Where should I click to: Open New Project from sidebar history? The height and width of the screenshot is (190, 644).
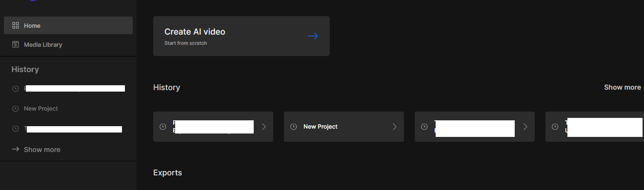(x=41, y=109)
